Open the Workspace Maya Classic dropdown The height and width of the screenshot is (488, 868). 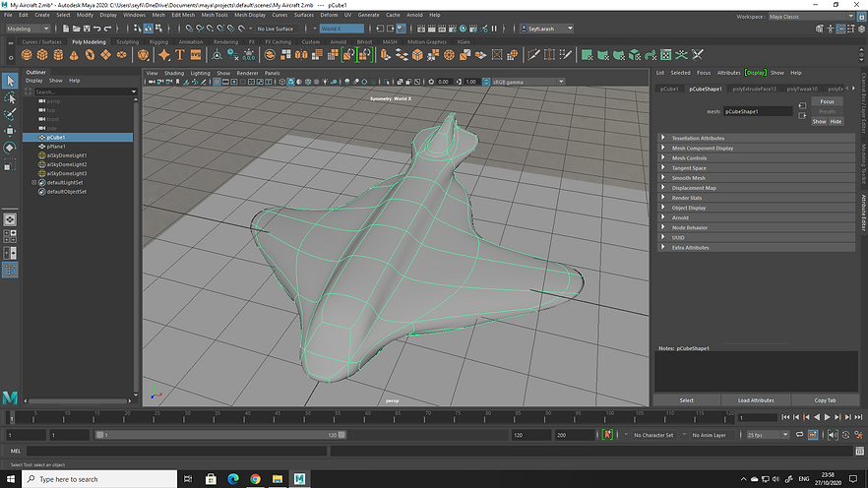(811, 17)
